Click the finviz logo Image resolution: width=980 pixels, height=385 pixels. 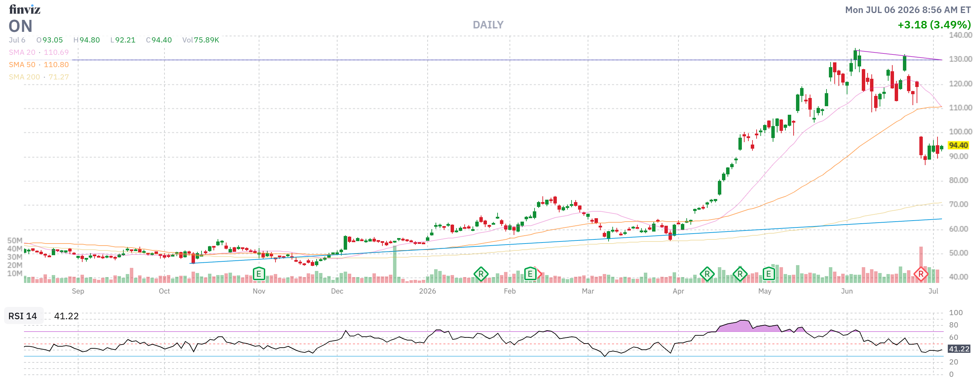coord(25,9)
